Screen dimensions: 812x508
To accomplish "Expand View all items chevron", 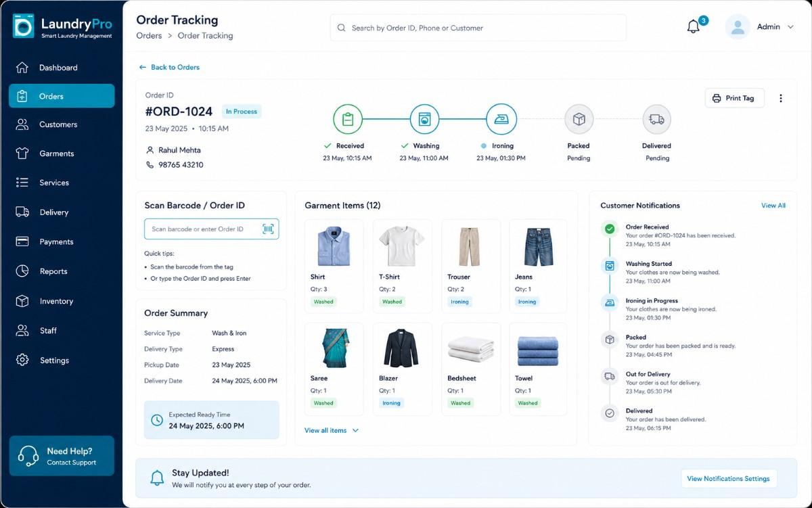I will tap(355, 430).
